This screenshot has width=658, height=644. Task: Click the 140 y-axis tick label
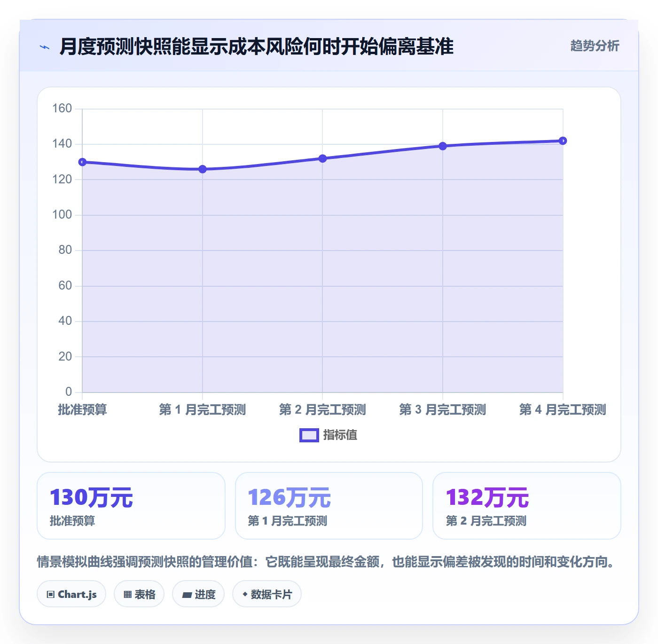click(62, 144)
